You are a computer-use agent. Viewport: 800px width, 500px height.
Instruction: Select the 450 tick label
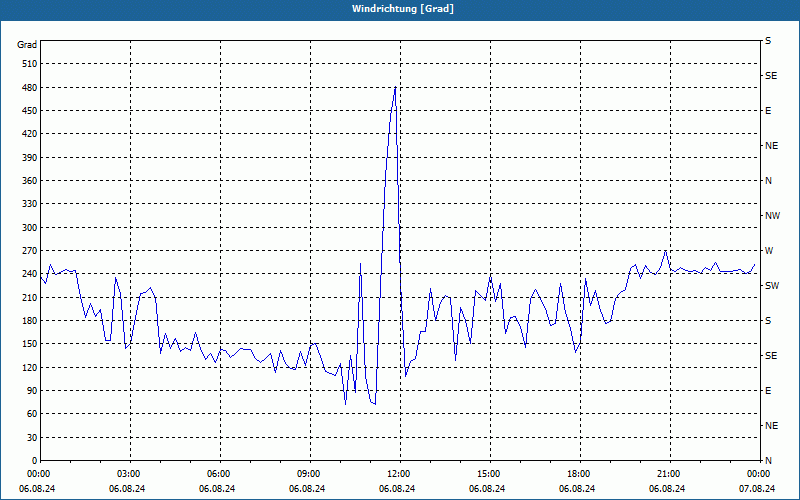click(x=30, y=111)
